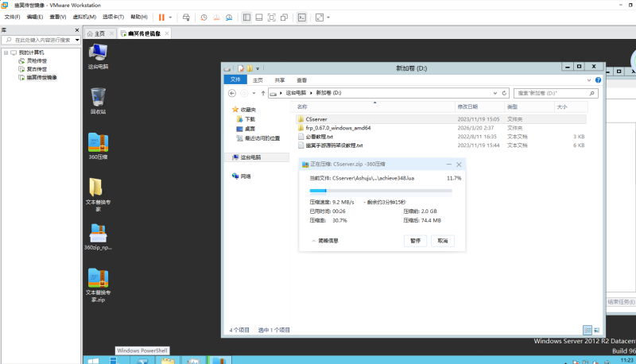636x364 pixels.
Task: Toggle the thumbnail bar view icon
Action: click(x=259, y=17)
